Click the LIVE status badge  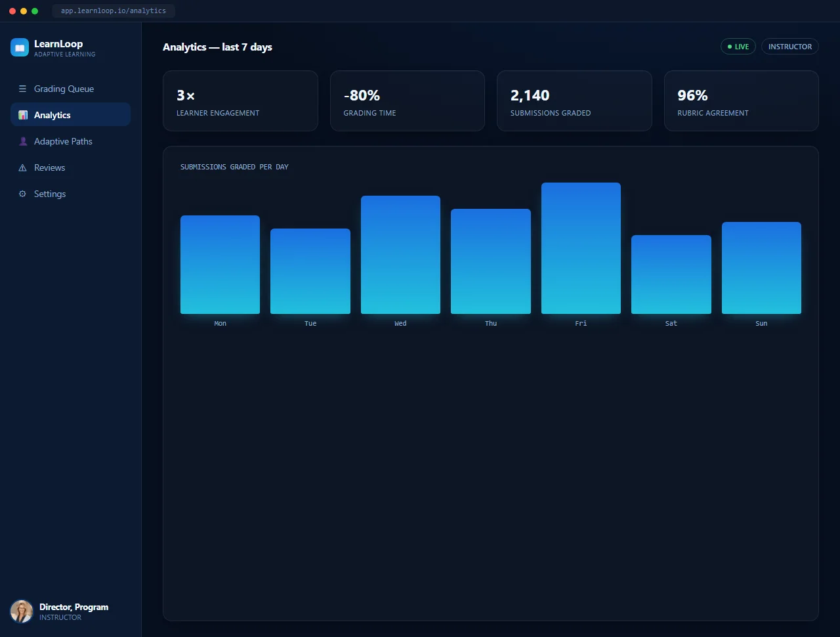coord(738,47)
